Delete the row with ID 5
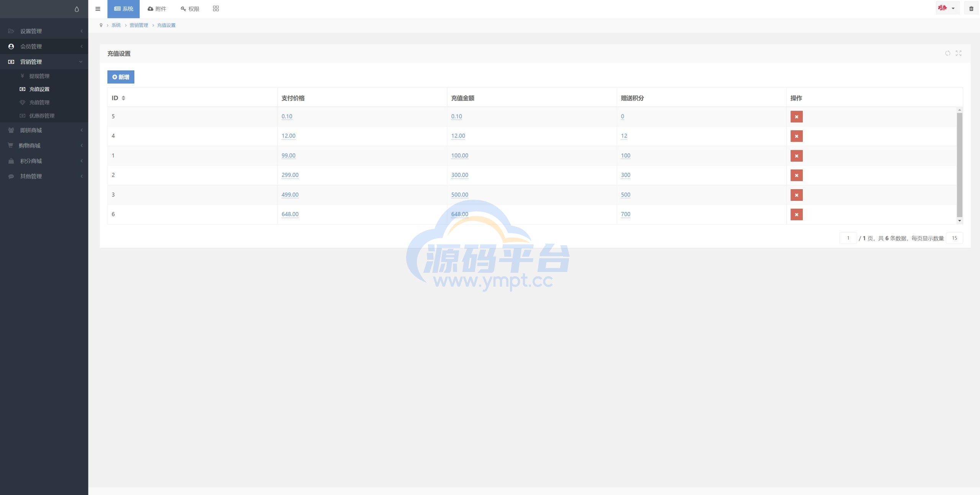Image resolution: width=980 pixels, height=495 pixels. click(797, 117)
